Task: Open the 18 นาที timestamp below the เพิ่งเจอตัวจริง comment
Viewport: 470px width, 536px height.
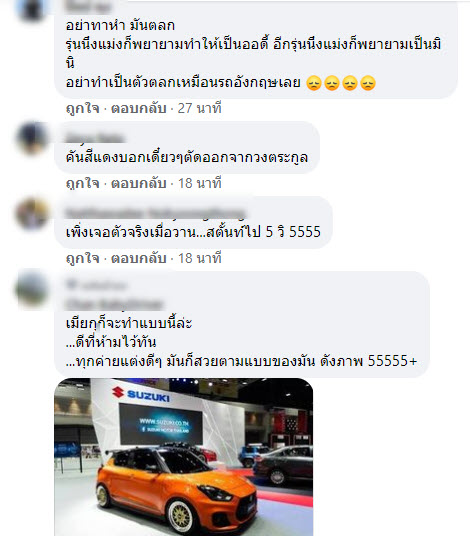Action: 200,258
